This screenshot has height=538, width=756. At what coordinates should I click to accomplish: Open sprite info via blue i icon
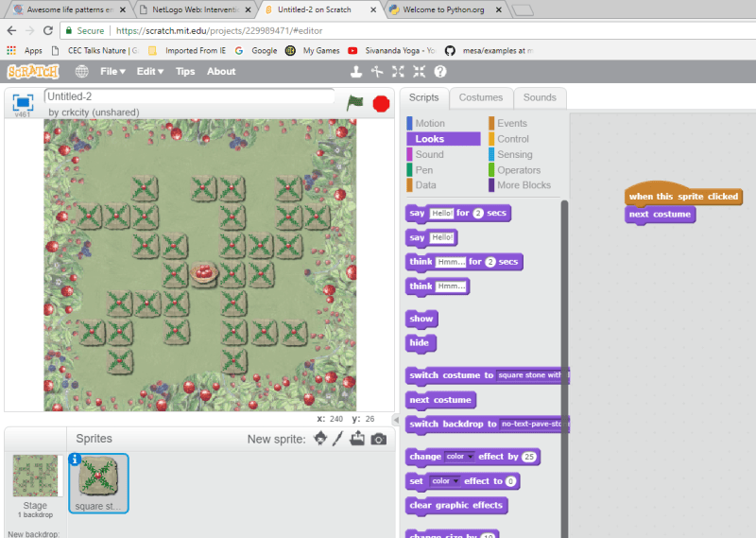pyautogui.click(x=75, y=460)
